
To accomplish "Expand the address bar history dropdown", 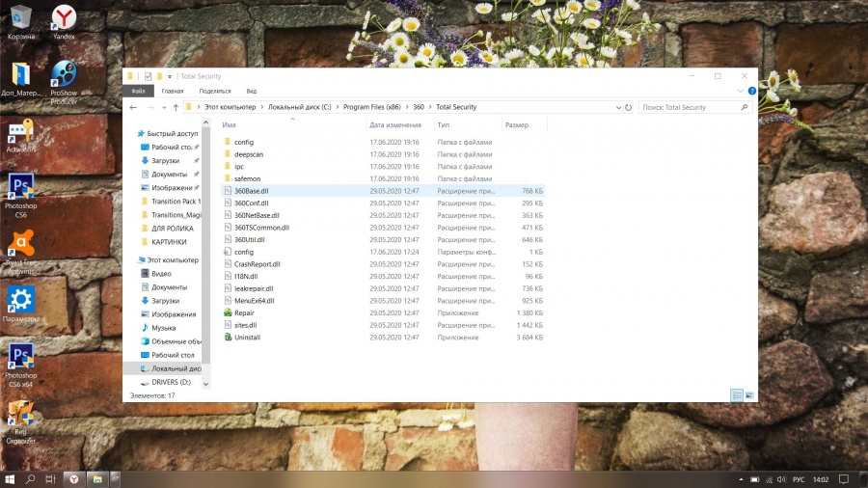I will [618, 107].
